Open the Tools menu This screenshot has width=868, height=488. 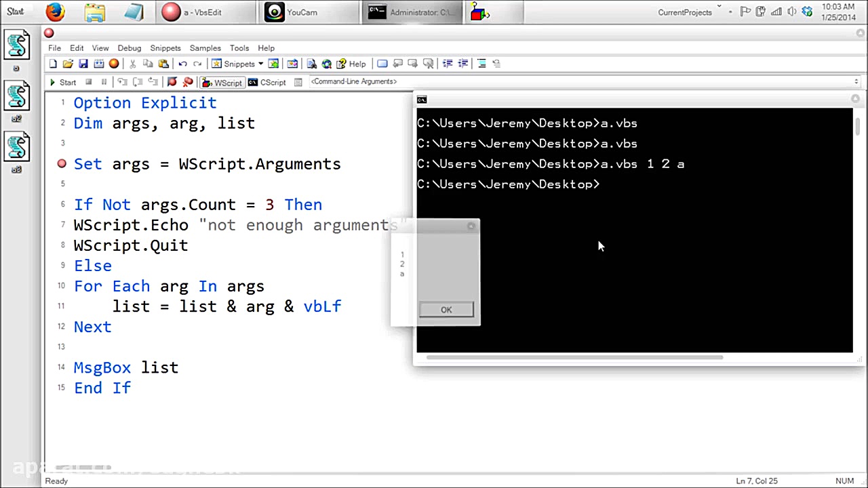(x=239, y=48)
